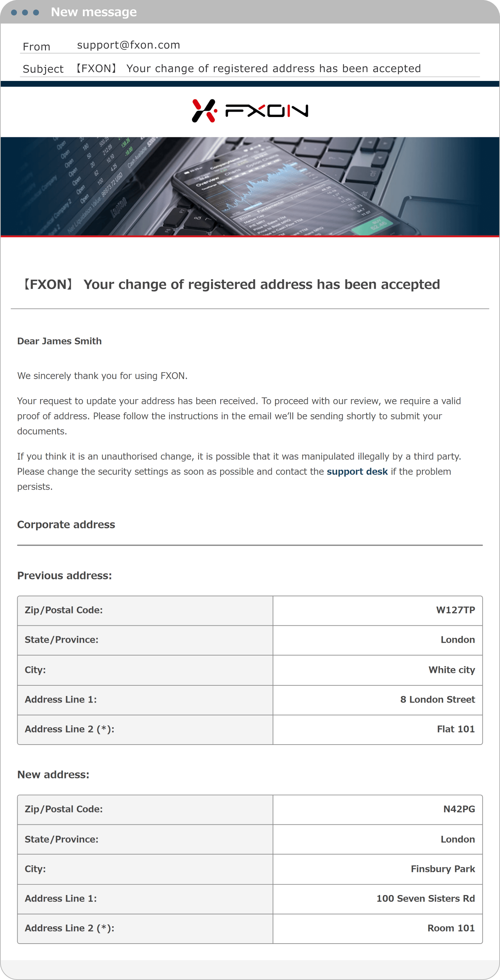Select previous postal code W127TP
Viewport: 500px width, 980px height.
click(455, 610)
